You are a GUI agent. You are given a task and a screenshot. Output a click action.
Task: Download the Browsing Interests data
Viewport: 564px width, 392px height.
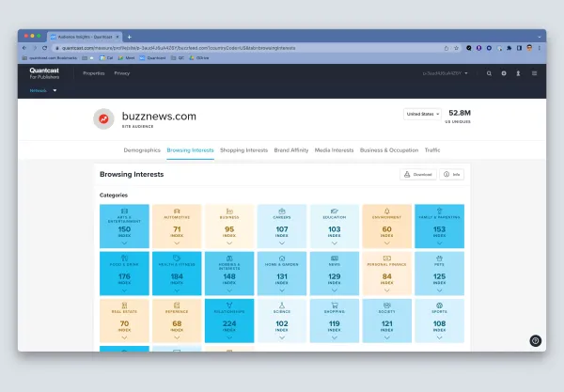point(418,175)
